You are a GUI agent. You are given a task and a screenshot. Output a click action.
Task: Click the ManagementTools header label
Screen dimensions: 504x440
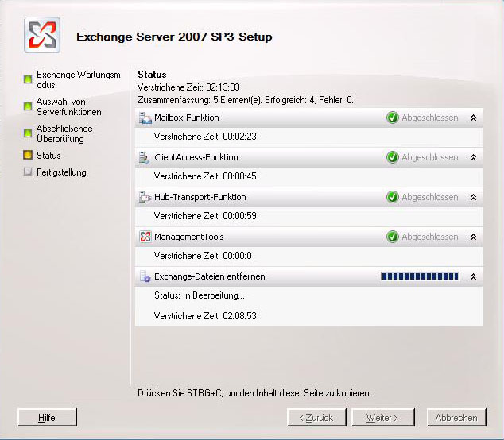click(189, 237)
